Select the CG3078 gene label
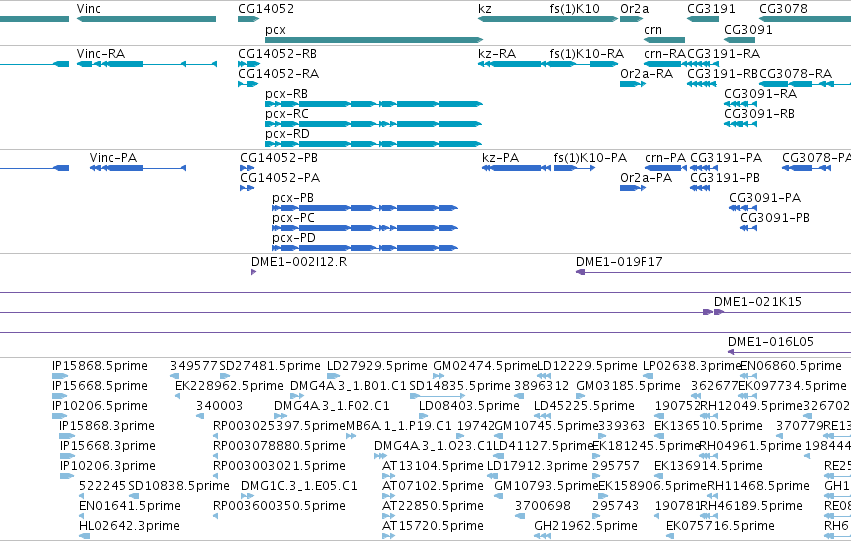851x541 pixels. [x=783, y=9]
